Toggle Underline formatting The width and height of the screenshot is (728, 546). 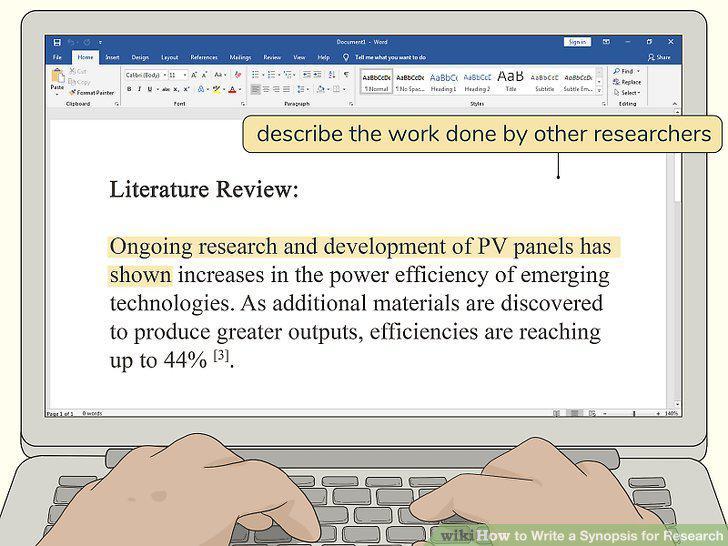pos(150,89)
